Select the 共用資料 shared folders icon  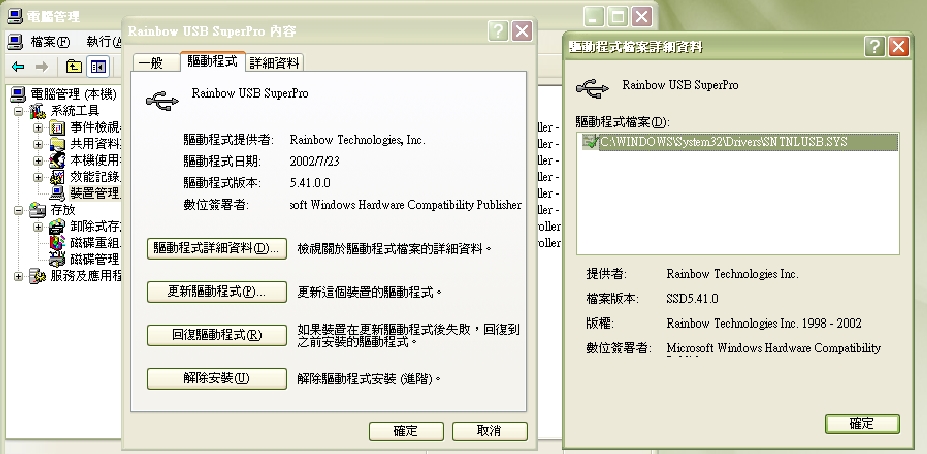click(57, 144)
